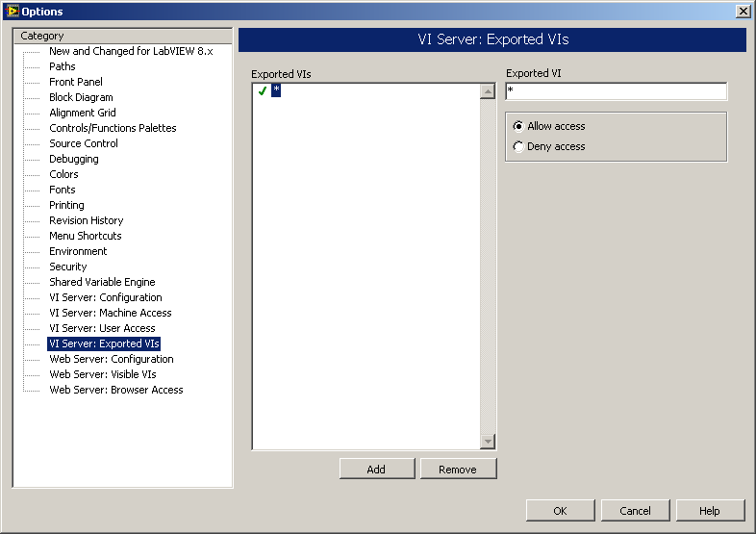Click the Category list header
This screenshot has width=756, height=534.
tap(122, 36)
